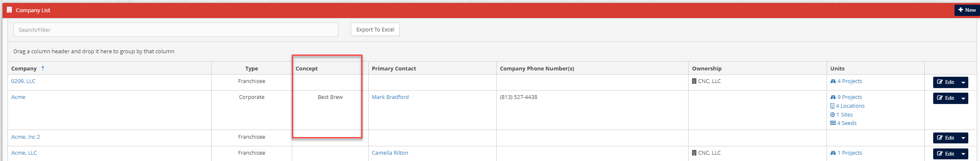The height and width of the screenshot is (161, 980).
Task: Sort by the Type column header
Action: [x=252, y=68]
